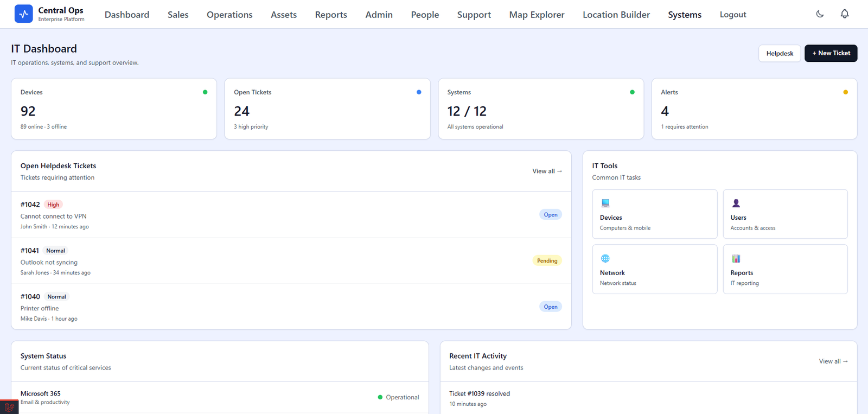Open the Network status card

coord(655,269)
